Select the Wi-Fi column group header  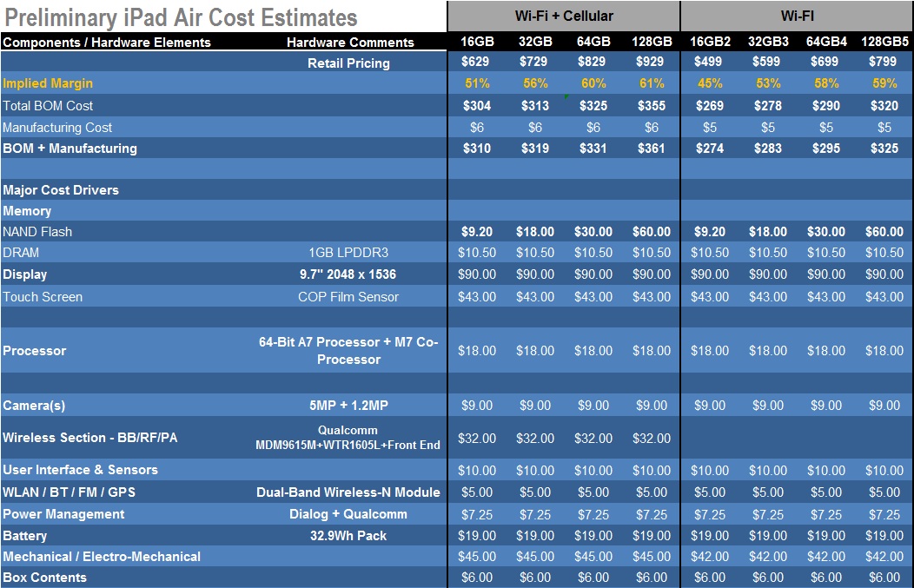click(x=797, y=16)
